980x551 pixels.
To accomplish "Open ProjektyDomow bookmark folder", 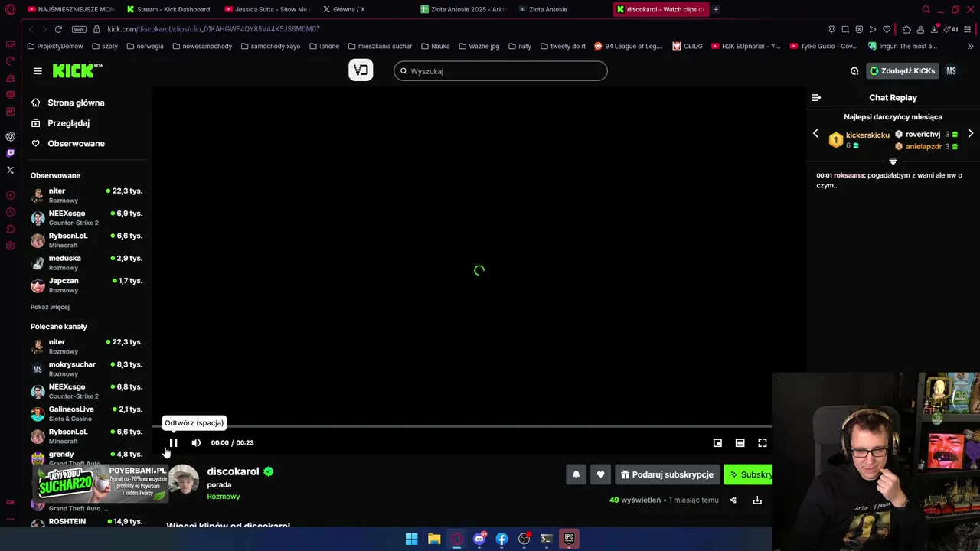I will (55, 46).
